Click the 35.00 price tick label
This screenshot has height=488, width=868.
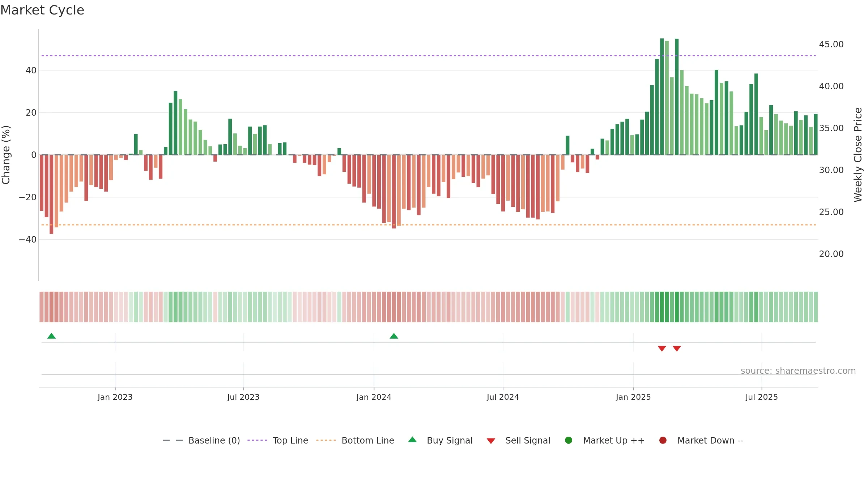coord(831,128)
